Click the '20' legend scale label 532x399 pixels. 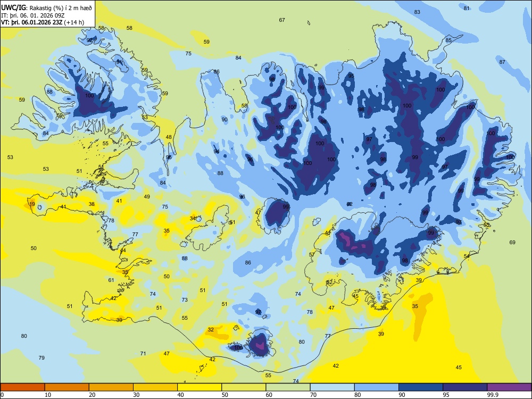(x=92, y=395)
